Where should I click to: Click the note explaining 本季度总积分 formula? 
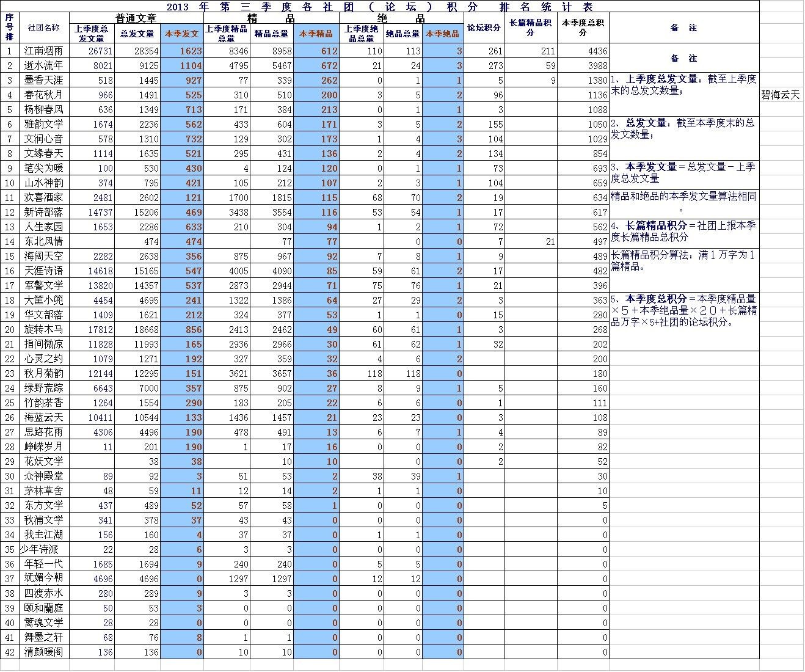tap(683, 310)
